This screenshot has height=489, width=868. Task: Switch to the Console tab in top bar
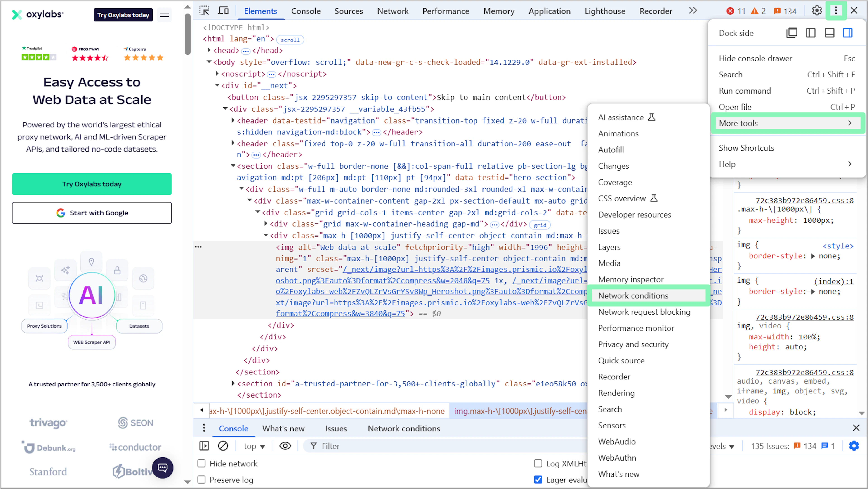coord(306,11)
